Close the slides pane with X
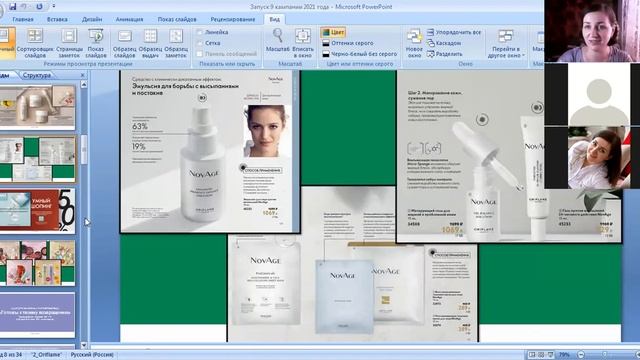The height and width of the screenshot is (360, 640). (x=82, y=75)
